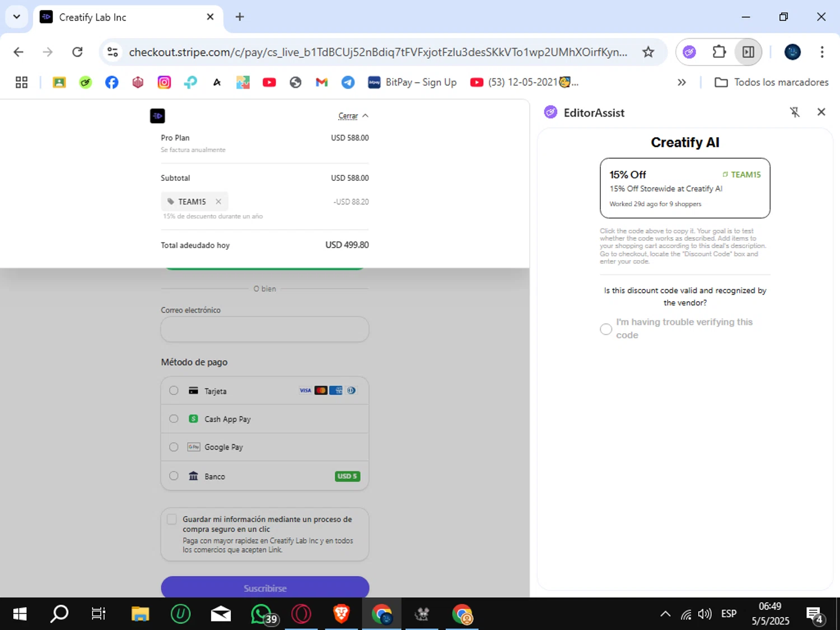Screen dimensions: 840x630
Task: Unpin the EditorAssist side panel
Action: point(795,112)
